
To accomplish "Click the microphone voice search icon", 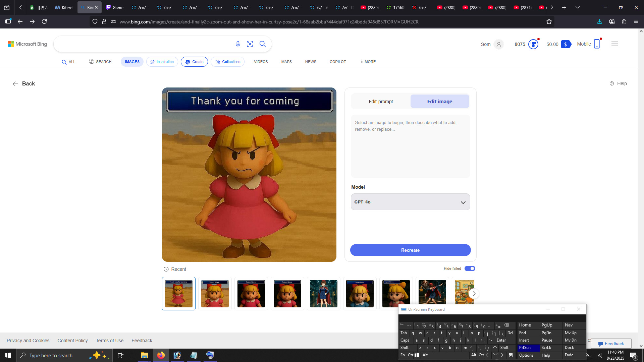I will pos(238,44).
